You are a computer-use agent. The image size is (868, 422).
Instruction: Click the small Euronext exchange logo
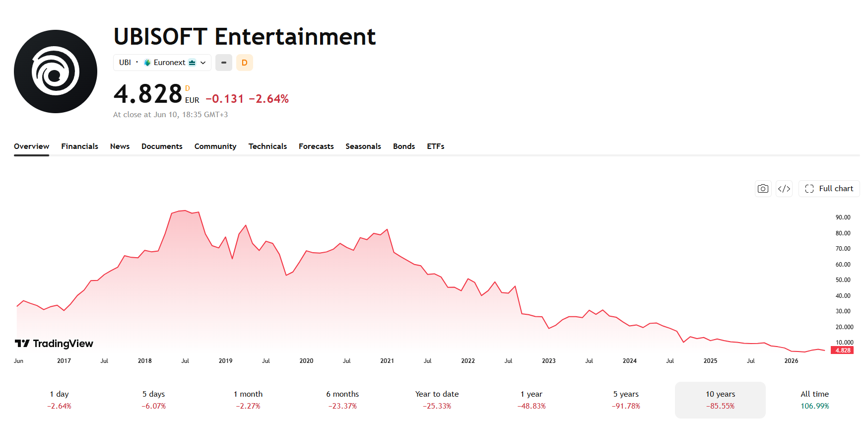pyautogui.click(x=147, y=63)
